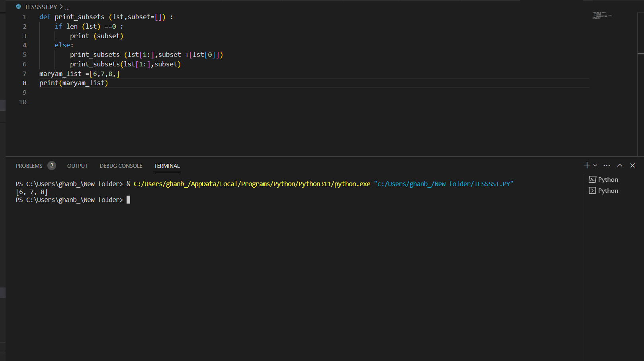This screenshot has height=361, width=644.
Task: Click 'print(maryam_list)' on line 8
Action: (x=74, y=83)
